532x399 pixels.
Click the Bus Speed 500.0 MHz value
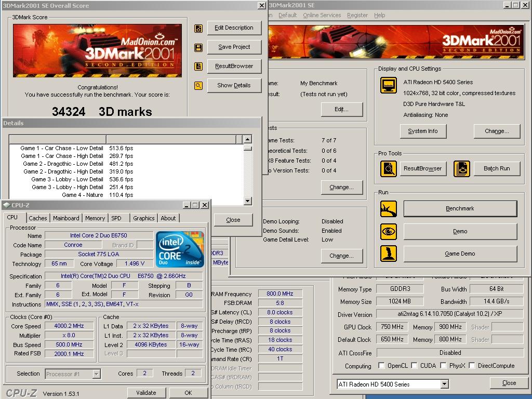click(69, 345)
